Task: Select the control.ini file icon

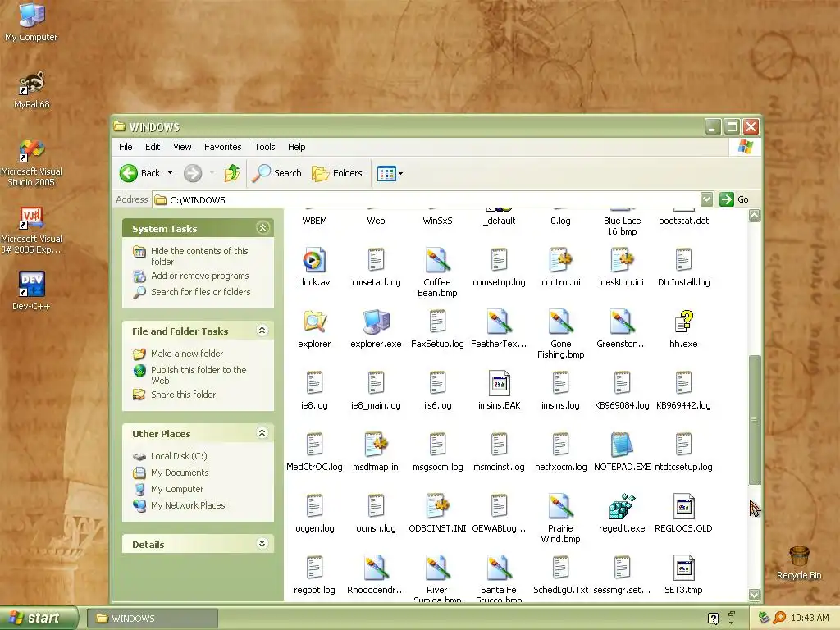Action: coord(560,261)
